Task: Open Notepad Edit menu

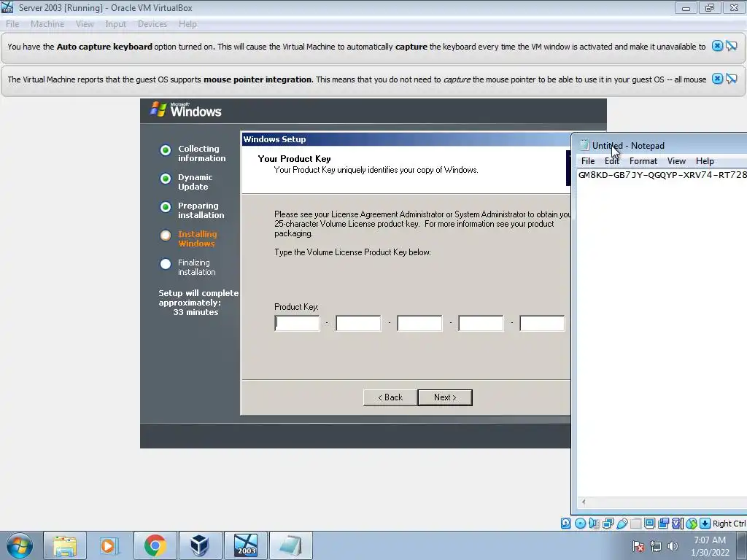Action: (x=612, y=161)
